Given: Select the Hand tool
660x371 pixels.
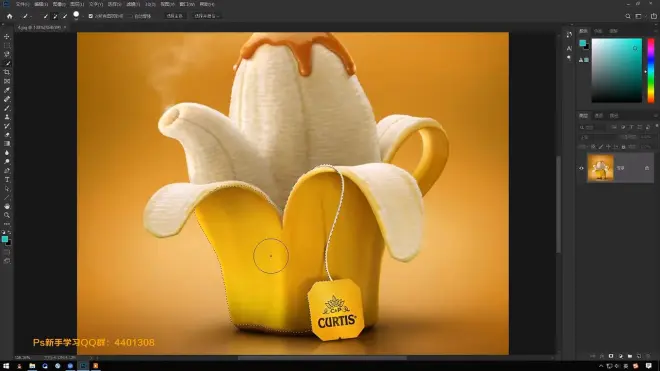Looking at the screenshot, I should pyautogui.click(x=7, y=206).
